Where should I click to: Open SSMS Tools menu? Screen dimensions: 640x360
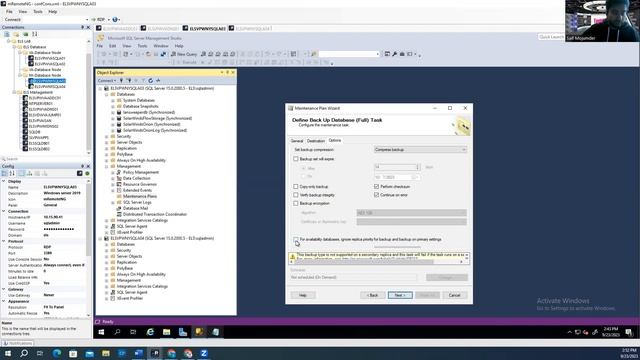(142, 46)
